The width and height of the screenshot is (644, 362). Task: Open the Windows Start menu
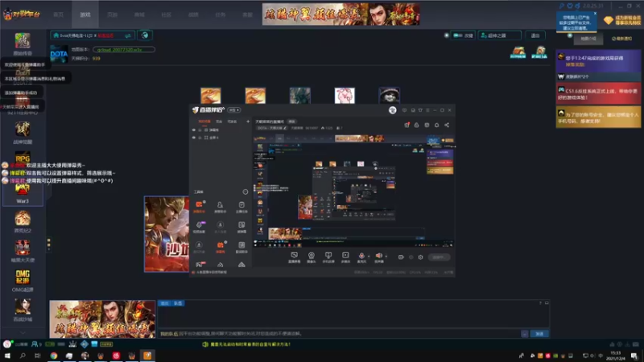[x=7, y=356]
